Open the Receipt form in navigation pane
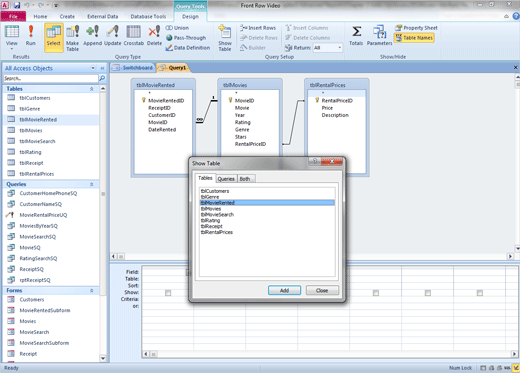520x373 pixels. coord(28,354)
